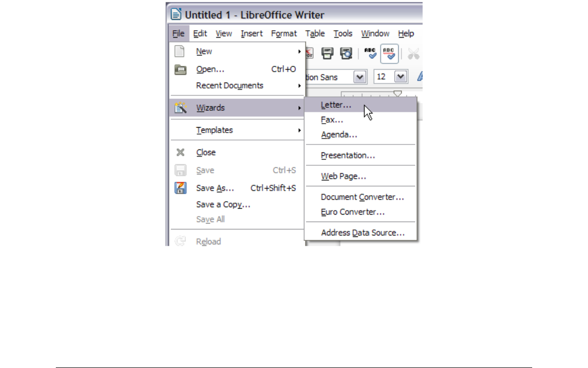Choose Open... from File menu
Screen dimensions: 588x368
pyautogui.click(x=237, y=69)
